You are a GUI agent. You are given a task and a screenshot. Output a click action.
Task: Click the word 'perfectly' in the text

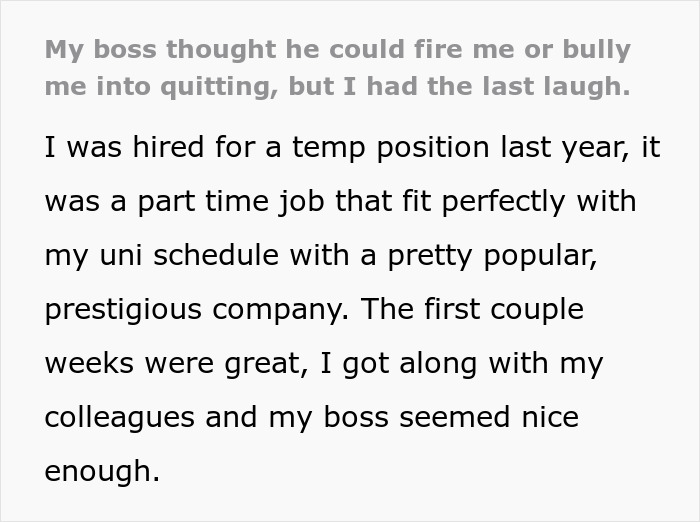[504, 202]
